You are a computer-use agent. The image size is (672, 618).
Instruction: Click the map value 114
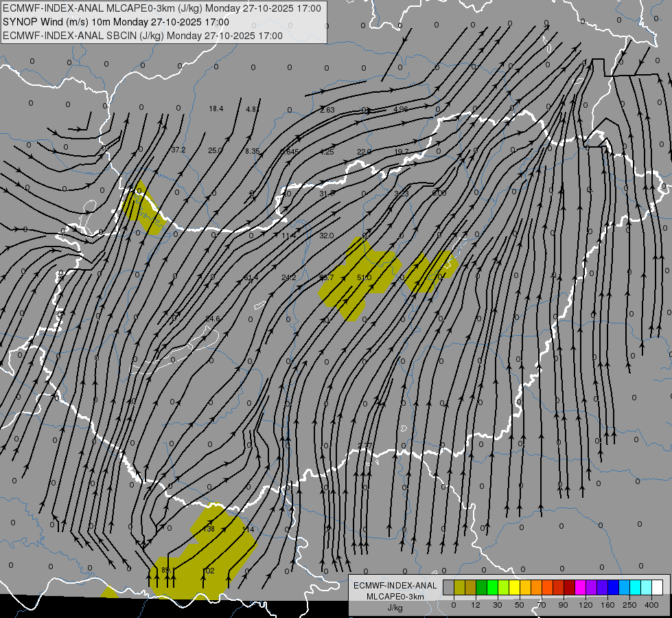click(248, 529)
